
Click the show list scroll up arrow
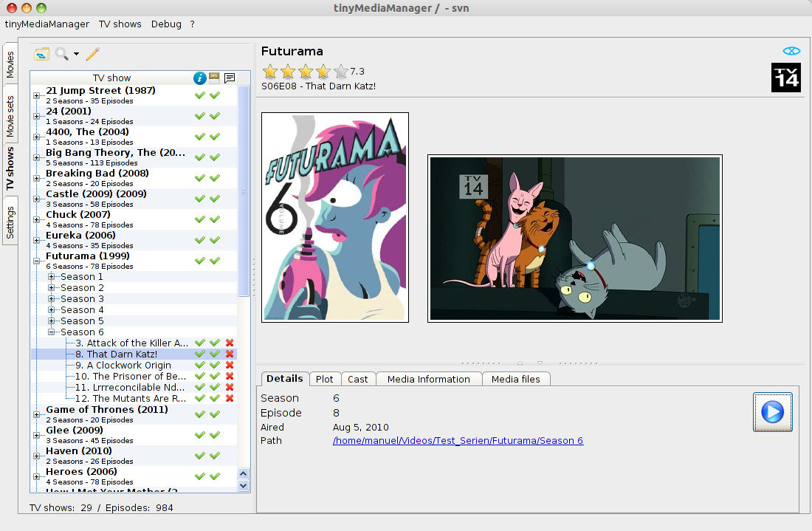tap(244, 473)
